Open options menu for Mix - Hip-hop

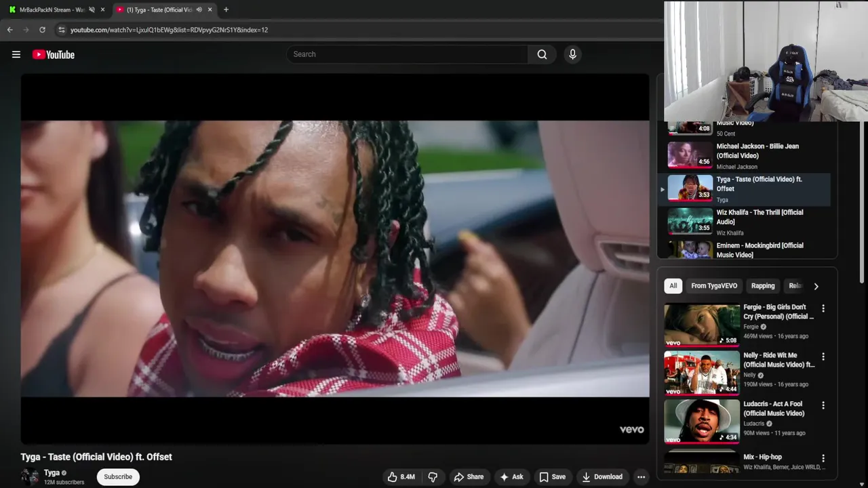click(823, 459)
